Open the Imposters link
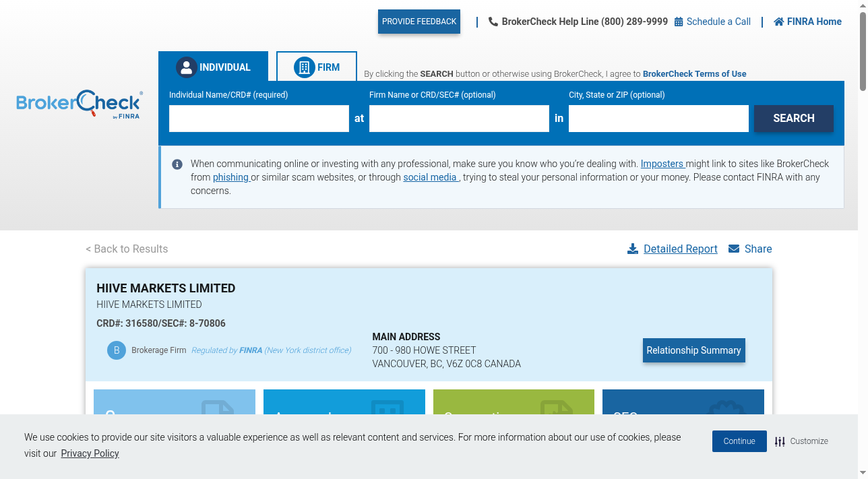This screenshot has height=479, width=868. click(662, 164)
